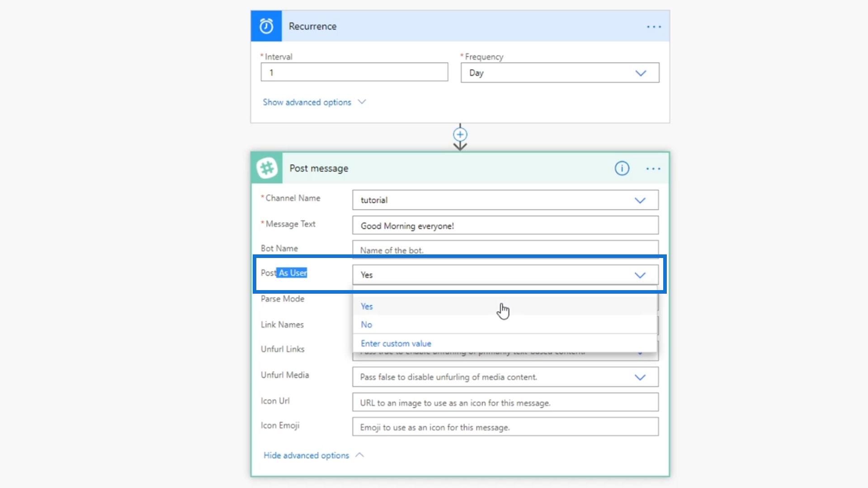Click the Icon Emoji field

pos(505,427)
